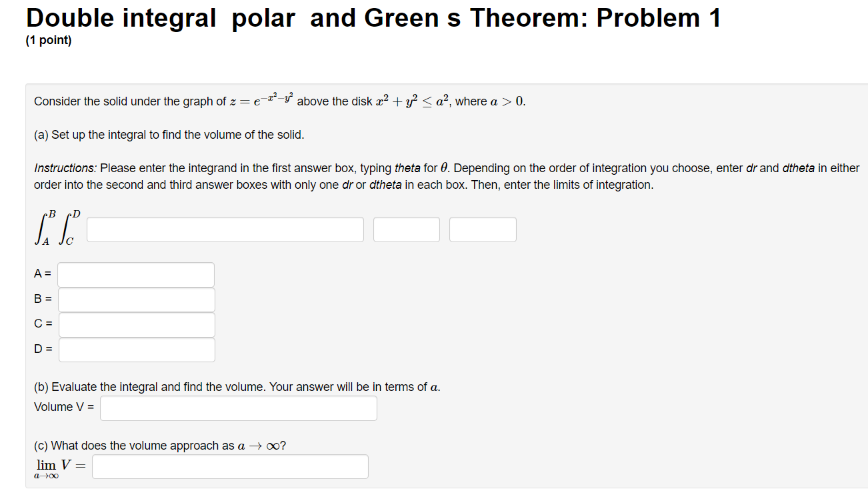
Task: Click the Volume V answer box
Action: [238, 408]
